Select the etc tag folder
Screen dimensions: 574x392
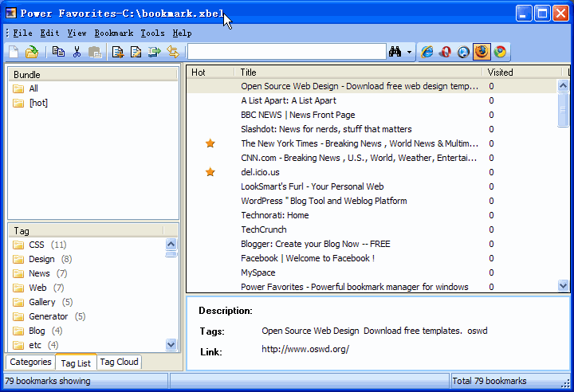click(36, 345)
